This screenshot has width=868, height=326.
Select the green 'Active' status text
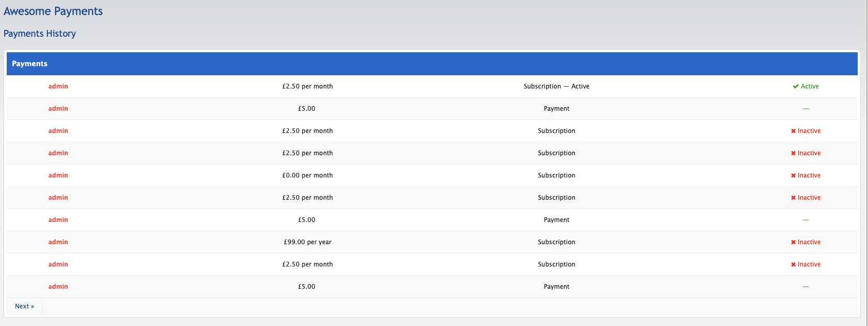[810, 86]
